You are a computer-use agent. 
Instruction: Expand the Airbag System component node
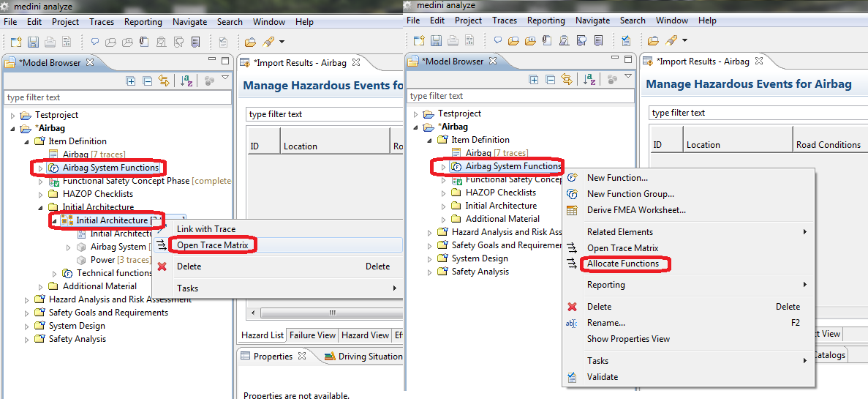[69, 247]
